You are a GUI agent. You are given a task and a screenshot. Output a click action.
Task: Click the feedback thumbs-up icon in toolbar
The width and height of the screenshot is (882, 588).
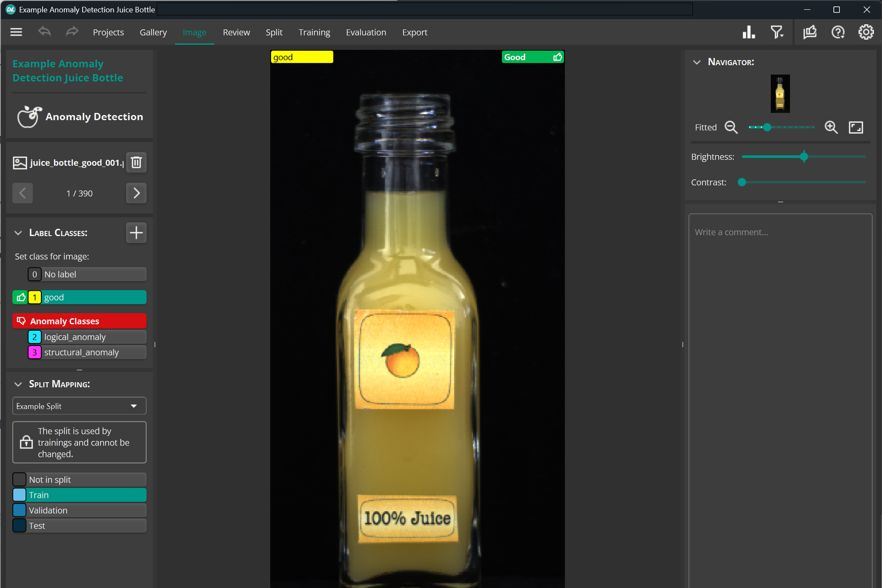(810, 32)
